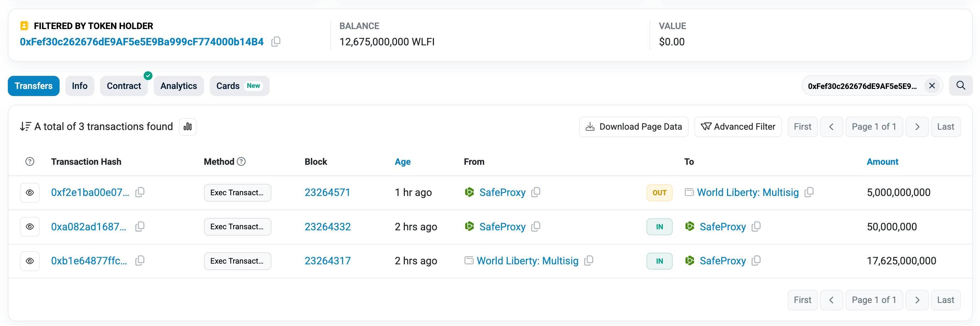Open the Contract tab
Screen dimensions: 980x326
point(123,86)
